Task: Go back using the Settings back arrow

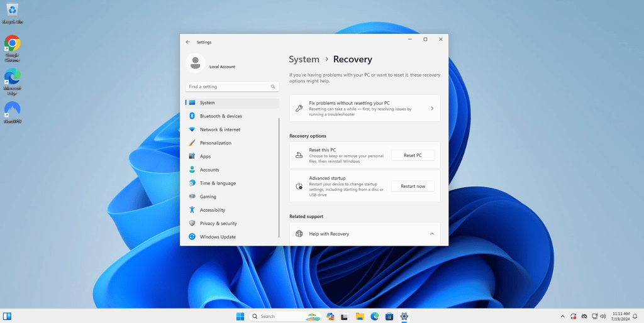Action: [187, 42]
